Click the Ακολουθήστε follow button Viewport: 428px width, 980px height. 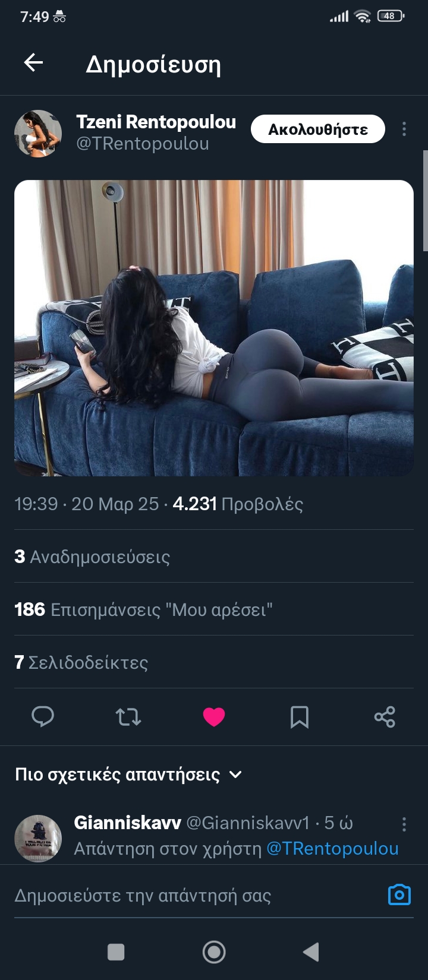[318, 129]
